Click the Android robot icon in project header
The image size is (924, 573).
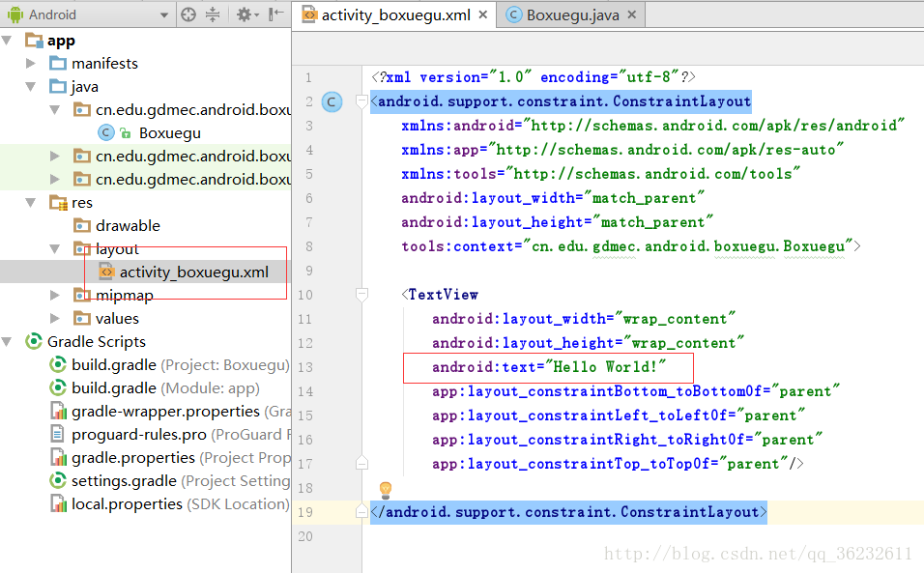(15, 14)
